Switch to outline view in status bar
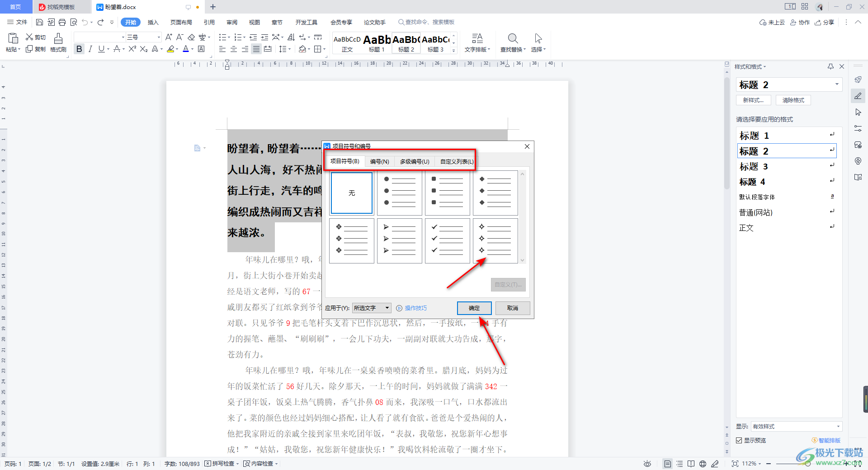Image resolution: width=868 pixels, height=470 pixels. tap(679, 464)
